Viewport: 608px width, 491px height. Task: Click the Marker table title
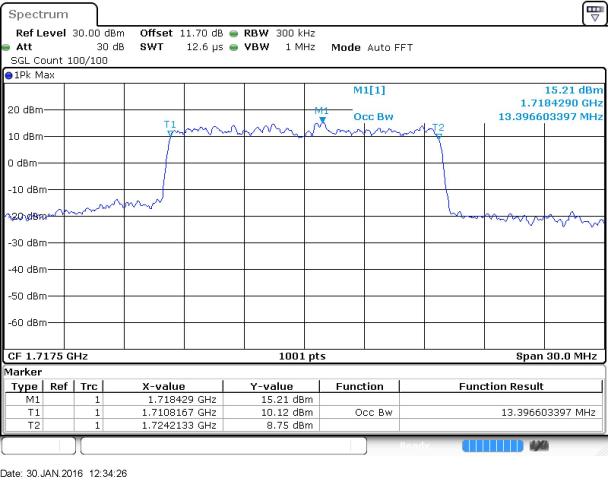(x=23, y=372)
